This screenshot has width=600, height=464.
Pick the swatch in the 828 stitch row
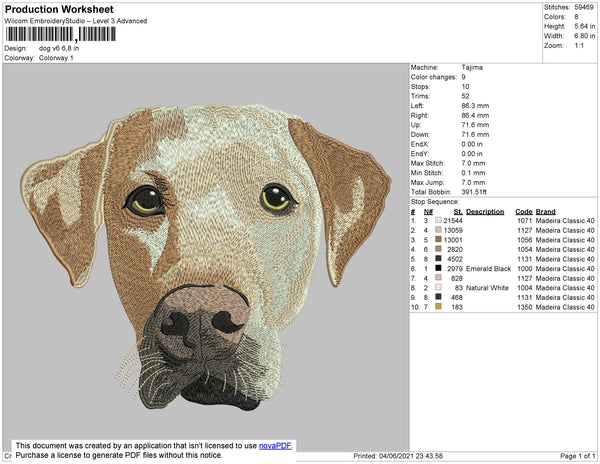click(x=438, y=278)
